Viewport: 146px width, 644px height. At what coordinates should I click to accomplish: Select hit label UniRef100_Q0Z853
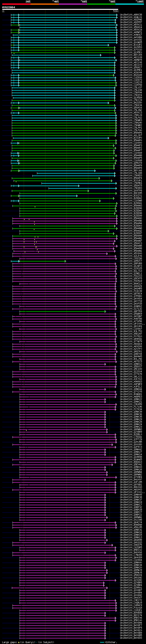pyautogui.click(x=131, y=48)
